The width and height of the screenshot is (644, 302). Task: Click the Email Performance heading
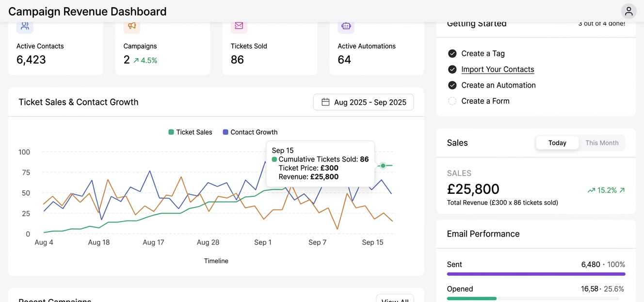coord(483,234)
